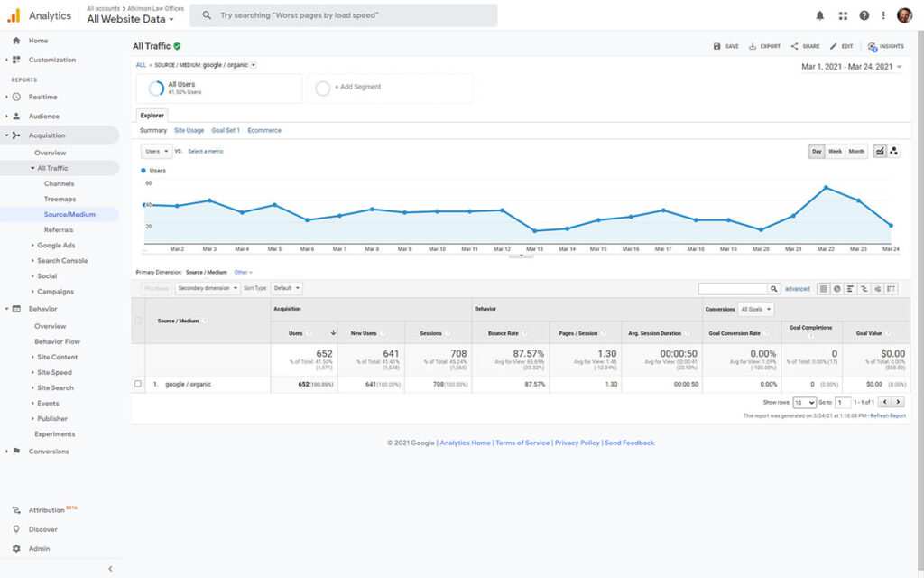Click the advanced filter link

point(798,289)
